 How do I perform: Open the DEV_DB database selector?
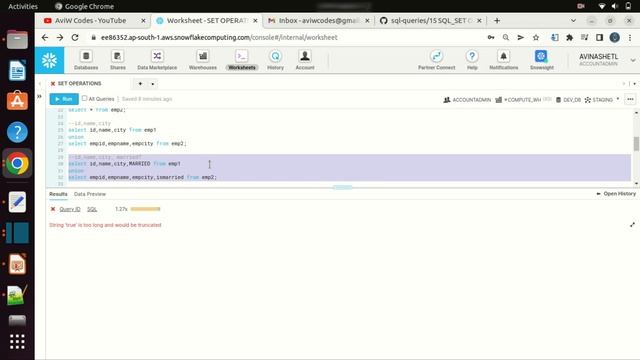568,100
